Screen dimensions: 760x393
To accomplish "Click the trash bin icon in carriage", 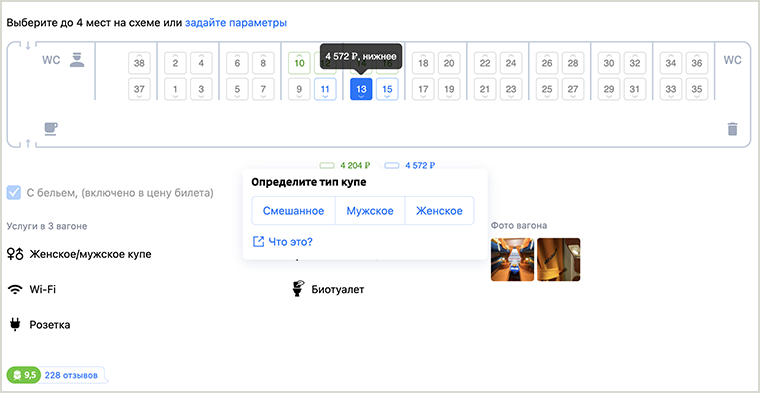I will pos(732,129).
